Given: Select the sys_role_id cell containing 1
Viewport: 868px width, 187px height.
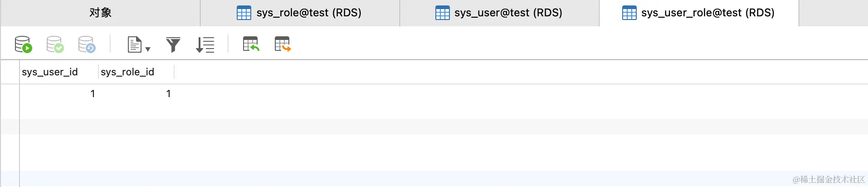Looking at the screenshot, I should tap(136, 94).
